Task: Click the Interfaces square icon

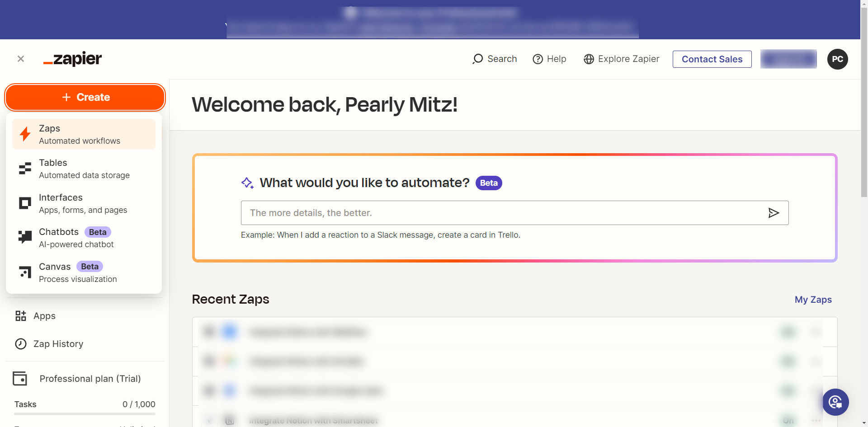Action: tap(25, 203)
